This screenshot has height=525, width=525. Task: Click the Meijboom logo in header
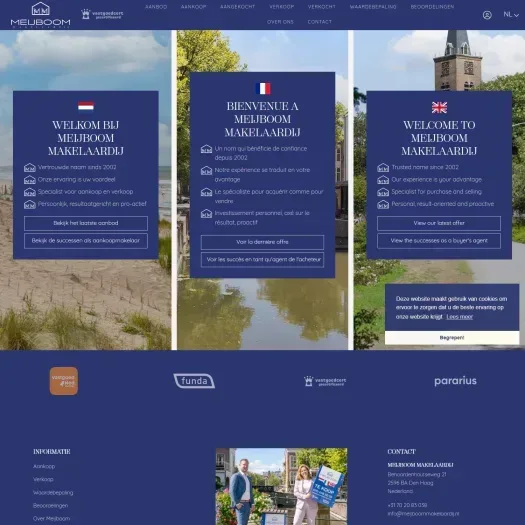(x=41, y=15)
